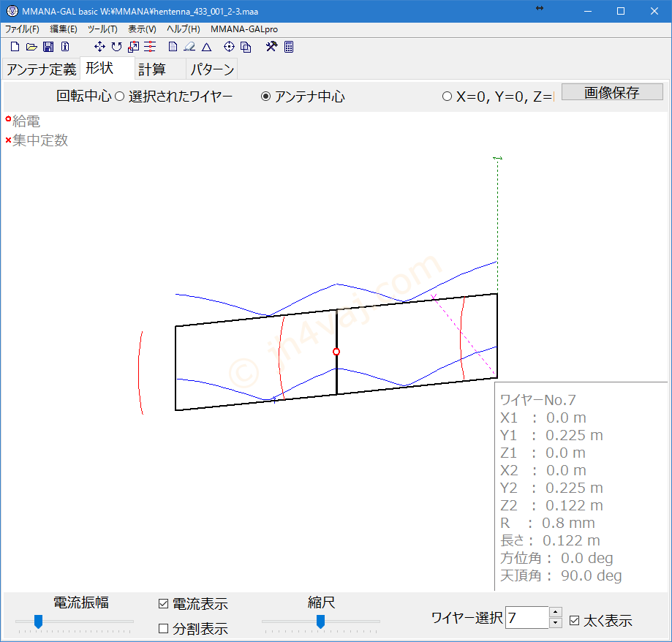Viewport: 672px width, 642px height.
Task: Click the rotate arrow toolbar icon
Action: (116, 47)
